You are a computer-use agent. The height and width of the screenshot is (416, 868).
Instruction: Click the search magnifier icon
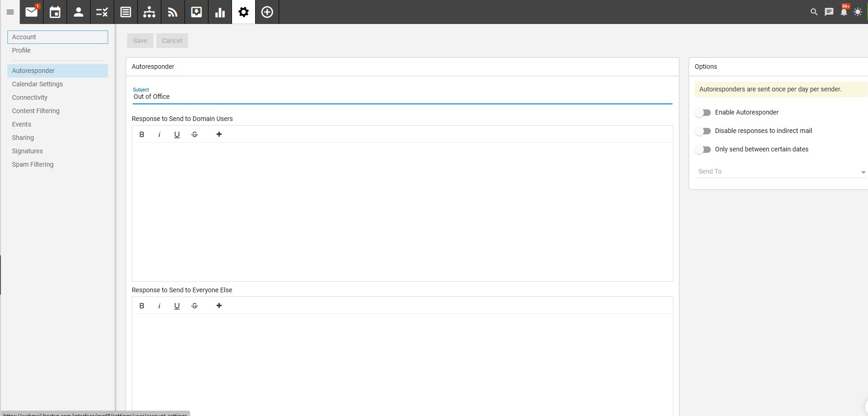(814, 12)
